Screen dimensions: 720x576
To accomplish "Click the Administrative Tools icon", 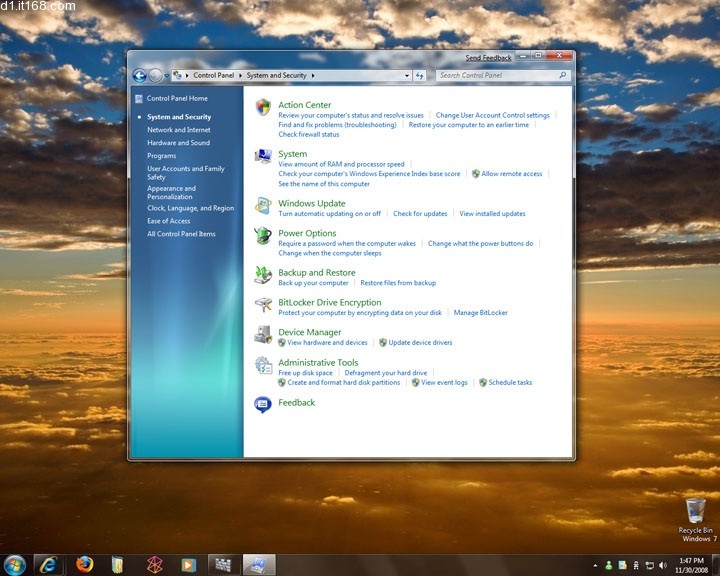I will click(x=263, y=365).
